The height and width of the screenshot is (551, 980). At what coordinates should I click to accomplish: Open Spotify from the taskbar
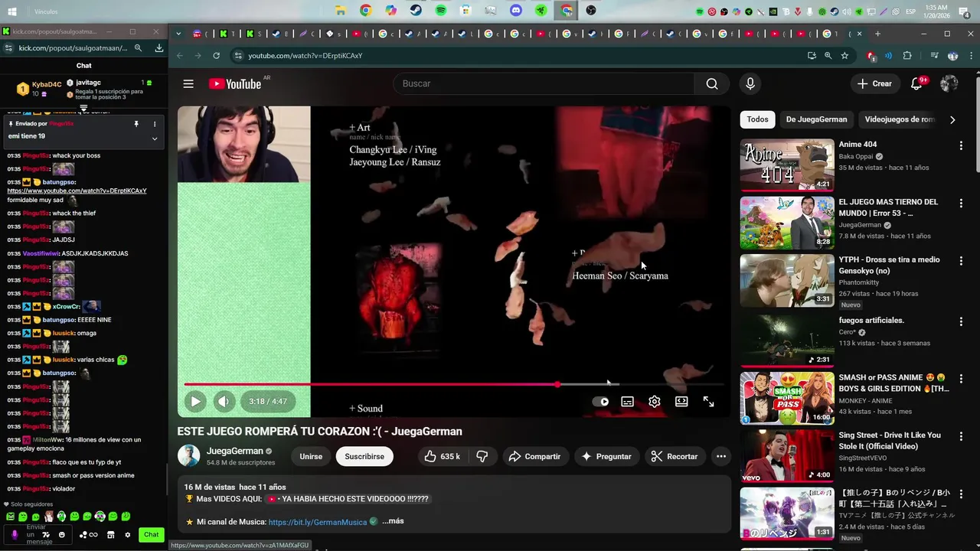pos(441,11)
